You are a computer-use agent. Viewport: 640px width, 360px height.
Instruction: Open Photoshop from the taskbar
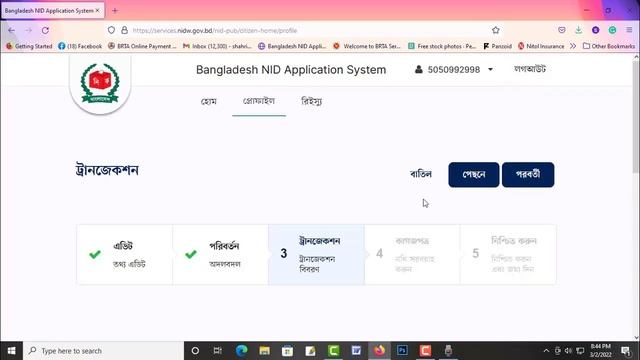point(402,351)
